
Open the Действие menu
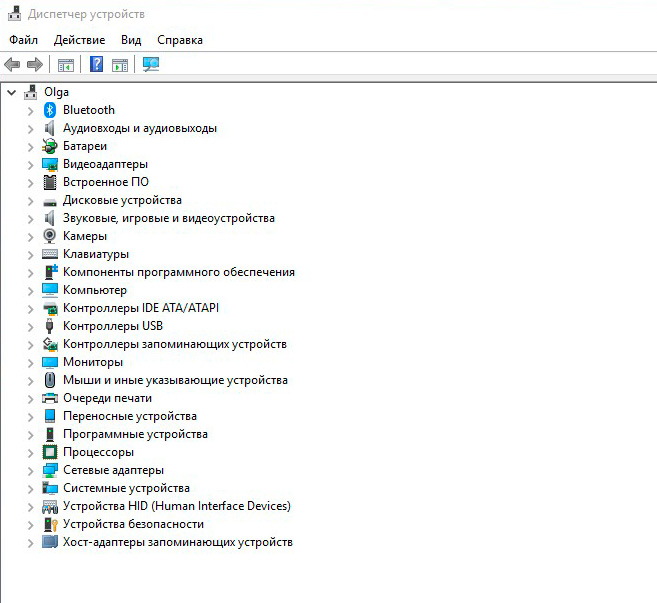[x=79, y=40]
